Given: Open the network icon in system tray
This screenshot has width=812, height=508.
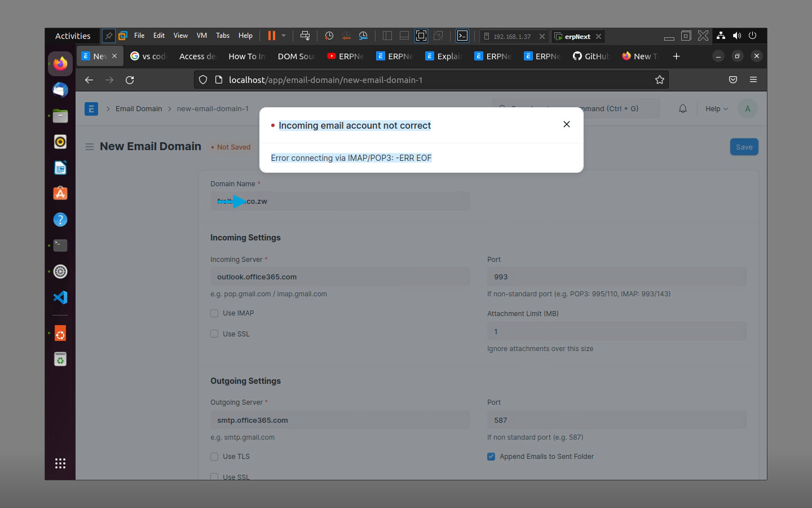Looking at the screenshot, I should pos(721,36).
